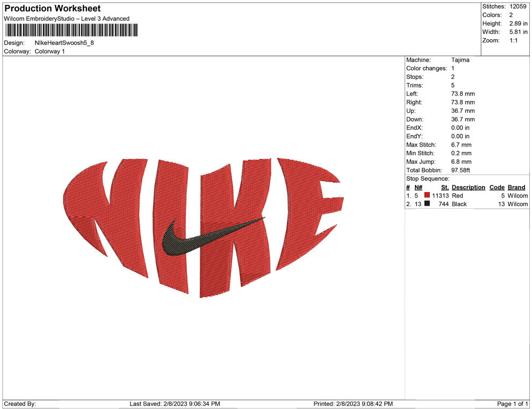Click the Width value '5.81 in'

point(518,32)
